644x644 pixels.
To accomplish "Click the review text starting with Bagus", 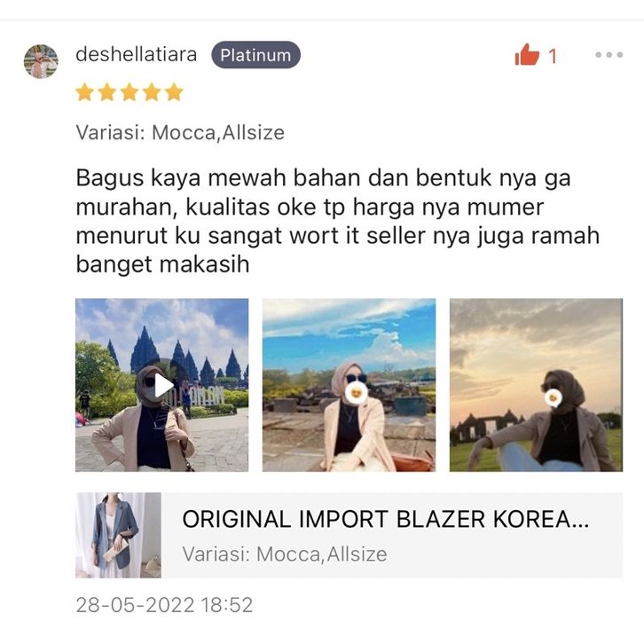I will point(338,221).
